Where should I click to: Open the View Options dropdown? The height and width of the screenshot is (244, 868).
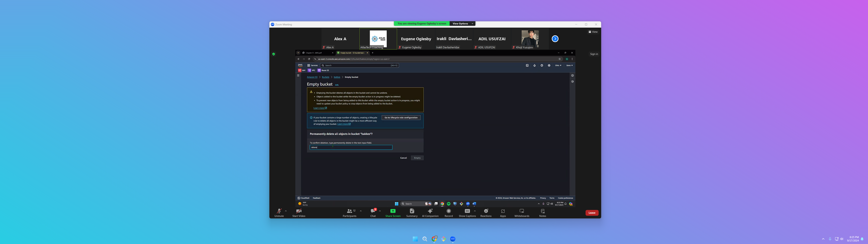tap(462, 24)
